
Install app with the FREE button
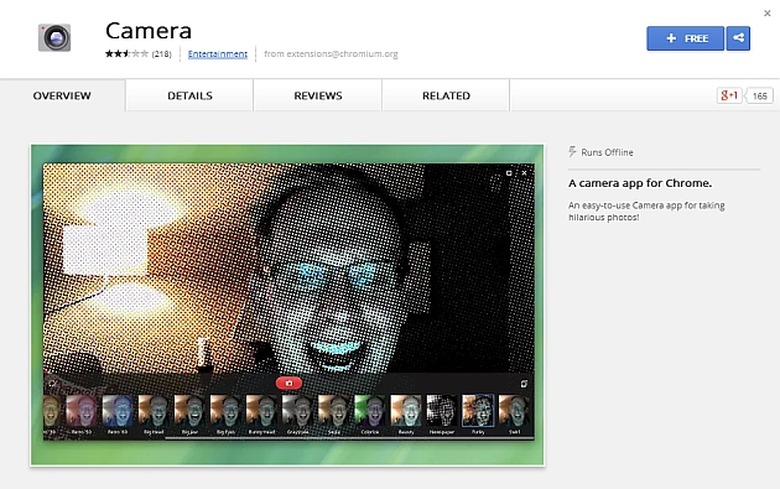point(687,38)
